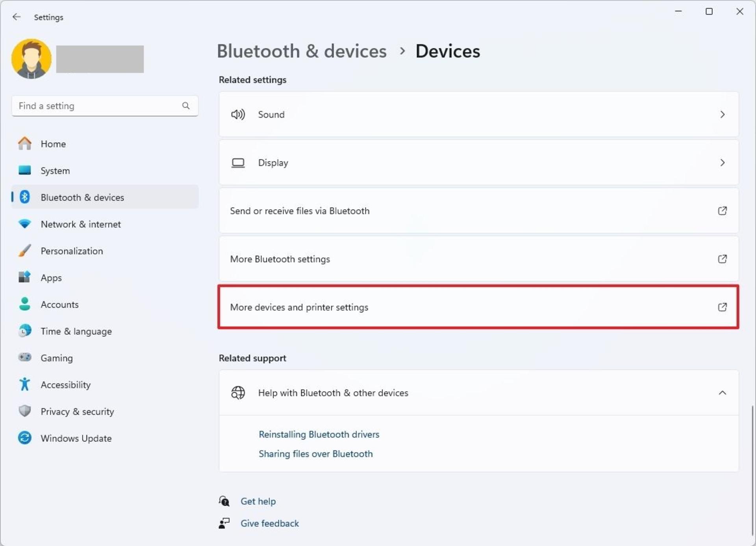This screenshot has height=546, width=756.
Task: Click the System monitor icon
Action: tap(24, 170)
